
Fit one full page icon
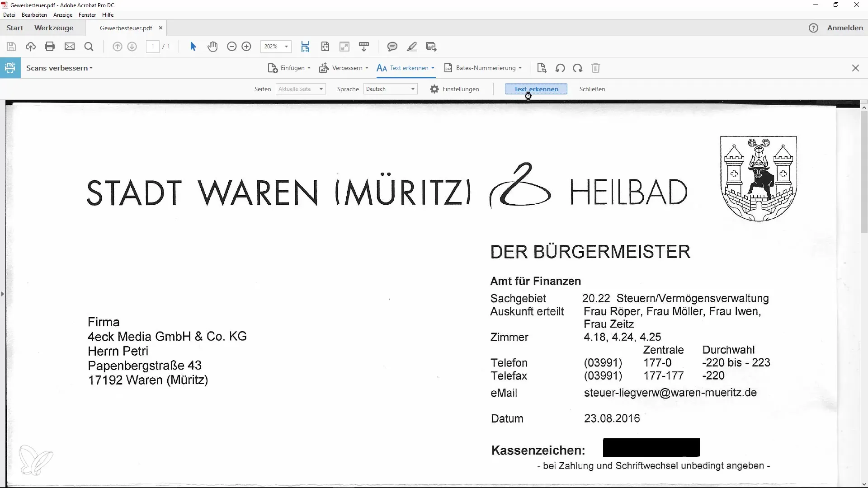click(325, 47)
